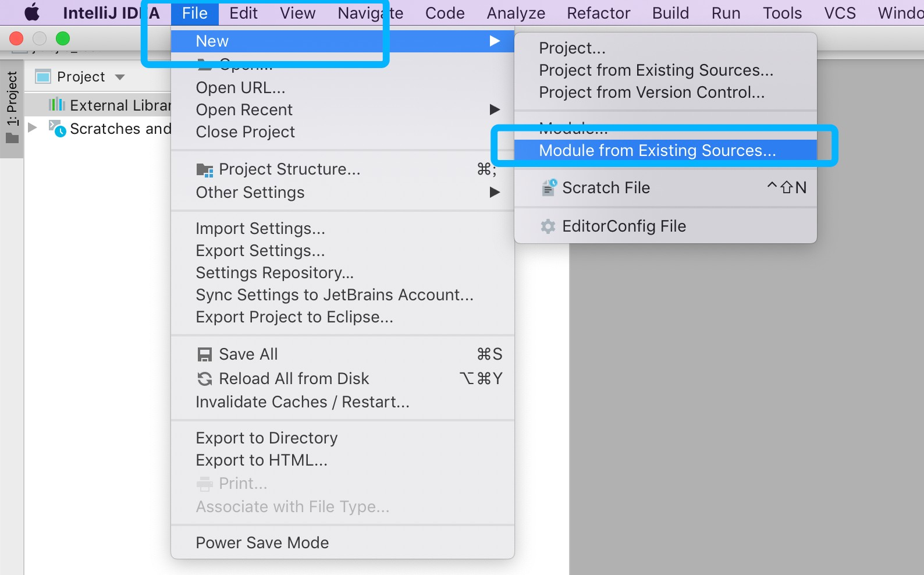This screenshot has height=575, width=924.
Task: Toggle Power Save Mode
Action: pos(262,543)
